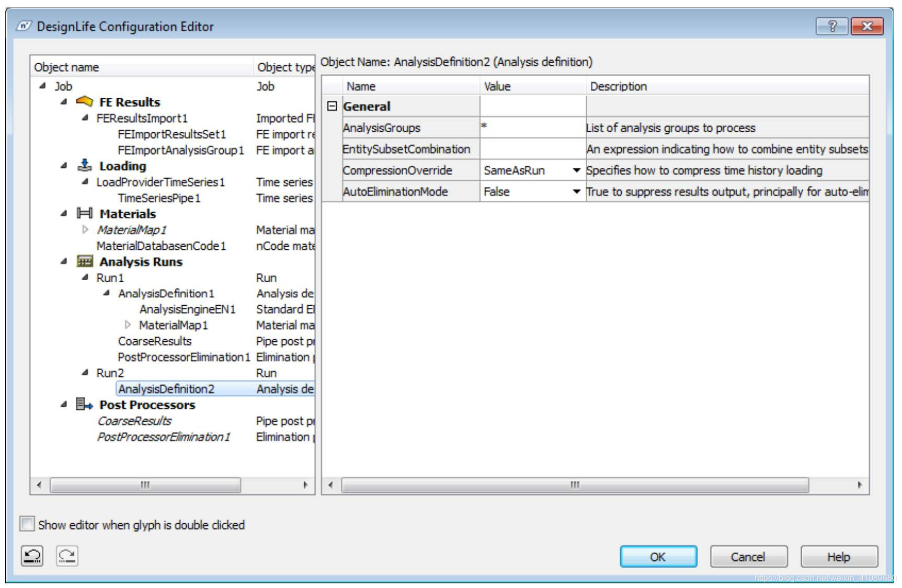Viewport: 902px width, 588px height.
Task: Enable Show editor when glyph is double clicked
Action: tap(27, 524)
